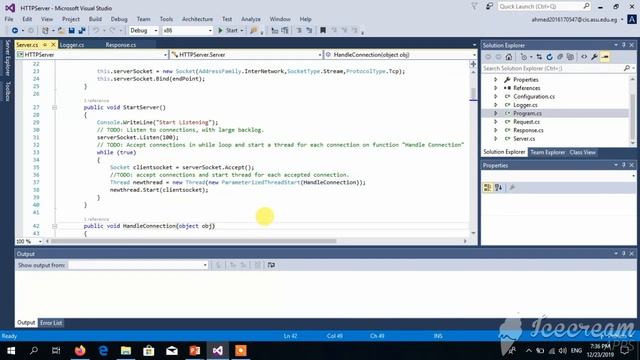Select Program.cs in Solution Explorer
The height and width of the screenshot is (360, 640).
coord(527,113)
